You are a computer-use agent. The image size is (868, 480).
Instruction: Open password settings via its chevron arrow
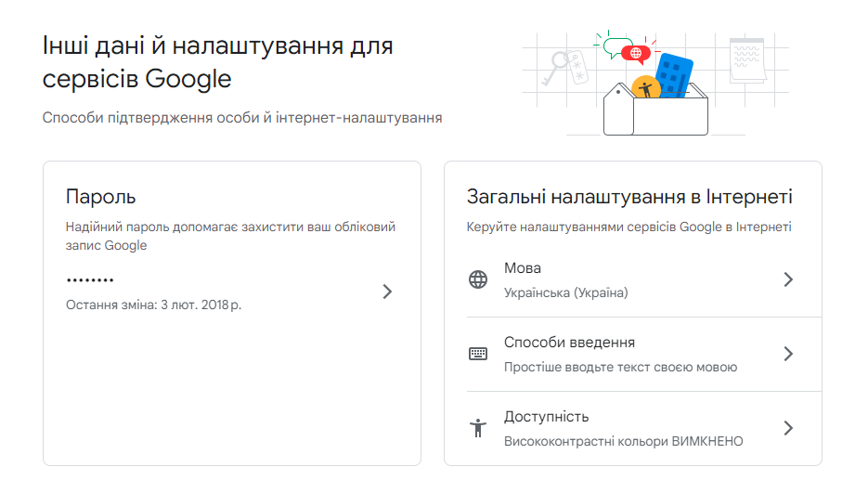click(387, 292)
